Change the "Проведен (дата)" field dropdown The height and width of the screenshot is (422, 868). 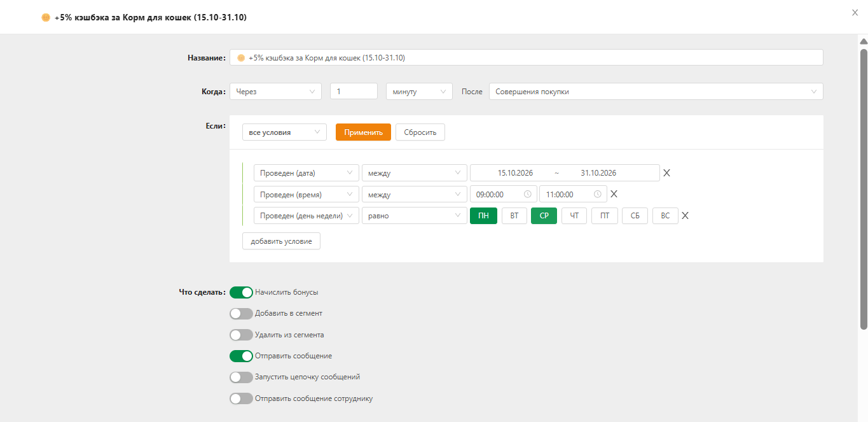pos(307,173)
